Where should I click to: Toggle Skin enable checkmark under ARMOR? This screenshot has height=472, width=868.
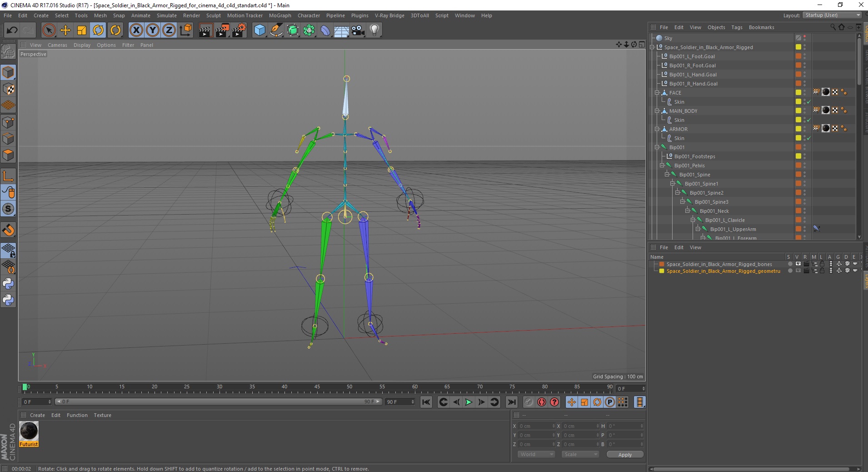pyautogui.click(x=809, y=138)
